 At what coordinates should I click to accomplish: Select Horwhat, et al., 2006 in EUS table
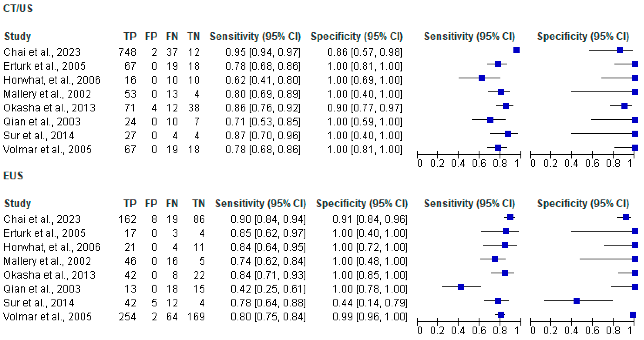(x=52, y=247)
